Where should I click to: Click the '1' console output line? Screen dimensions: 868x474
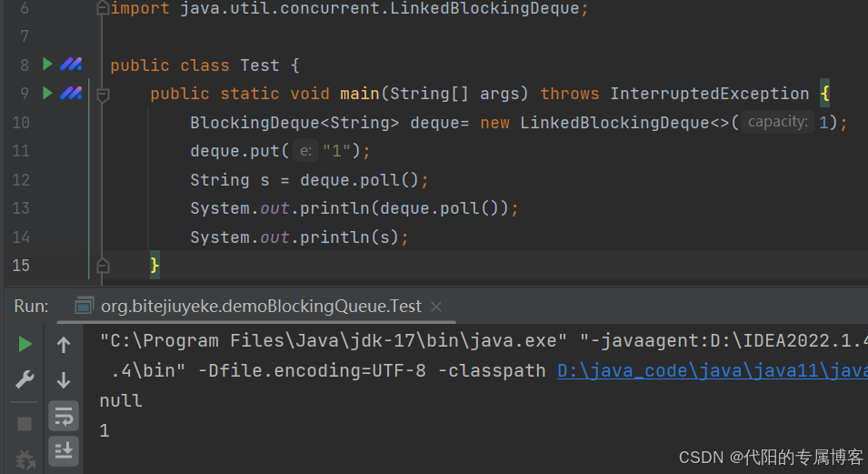tap(105, 430)
